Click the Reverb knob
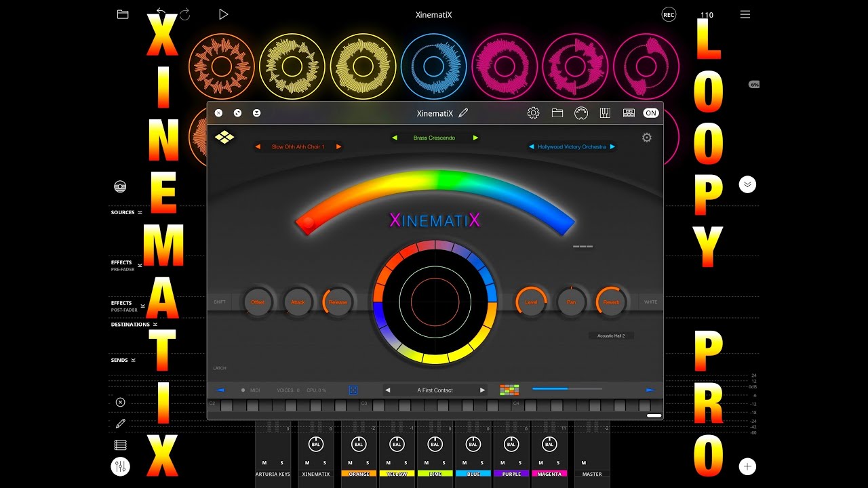The image size is (868, 488). pyautogui.click(x=611, y=302)
